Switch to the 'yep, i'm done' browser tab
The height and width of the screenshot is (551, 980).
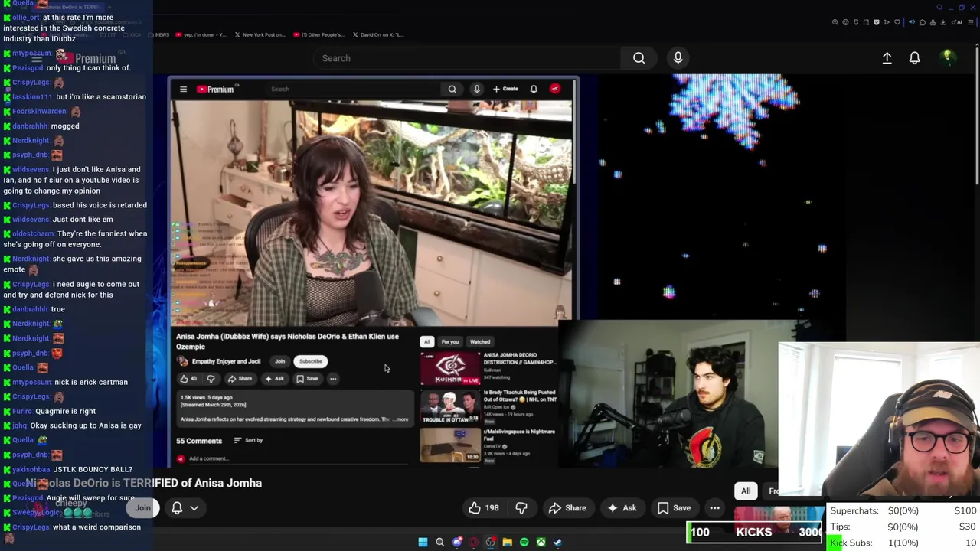[x=201, y=34]
